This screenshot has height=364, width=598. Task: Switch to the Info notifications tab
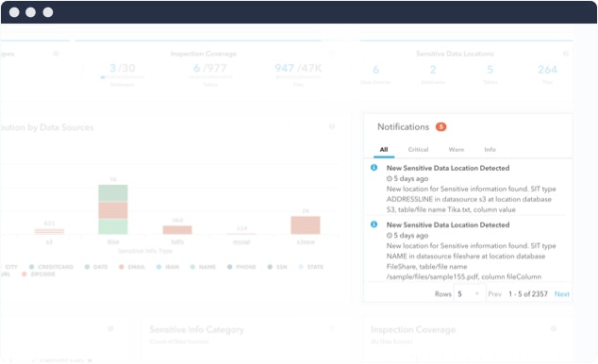(490, 149)
